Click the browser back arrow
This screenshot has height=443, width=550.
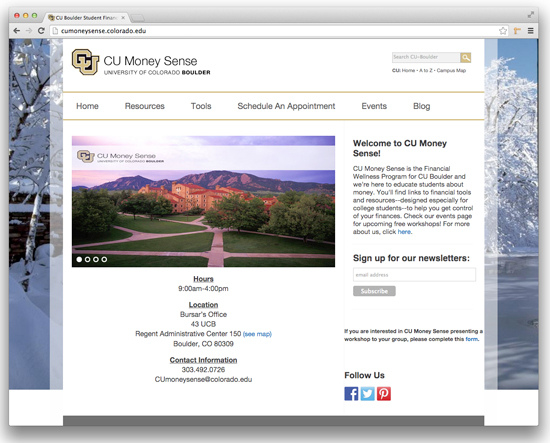coord(16,31)
